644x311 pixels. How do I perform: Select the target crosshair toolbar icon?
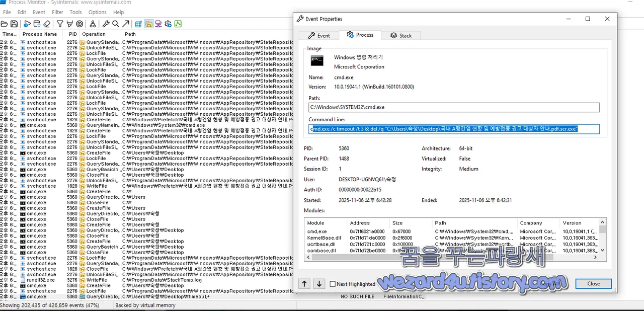click(x=79, y=24)
